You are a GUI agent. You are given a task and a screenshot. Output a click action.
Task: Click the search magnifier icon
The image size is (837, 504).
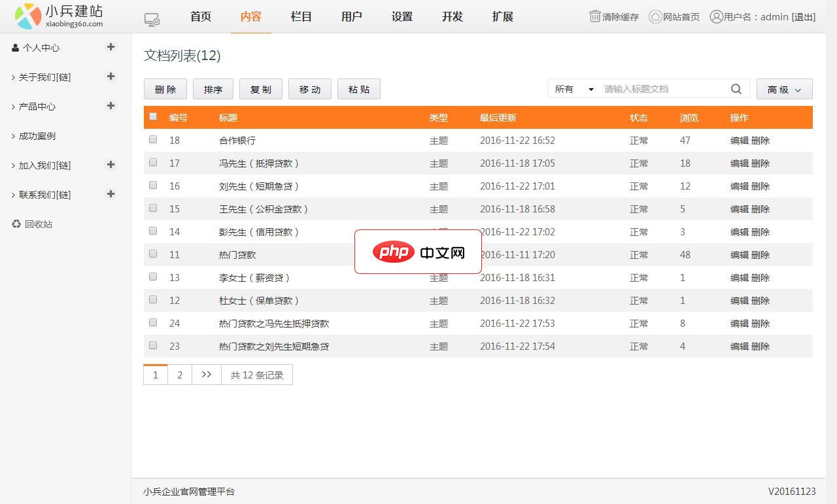pyautogui.click(x=736, y=89)
